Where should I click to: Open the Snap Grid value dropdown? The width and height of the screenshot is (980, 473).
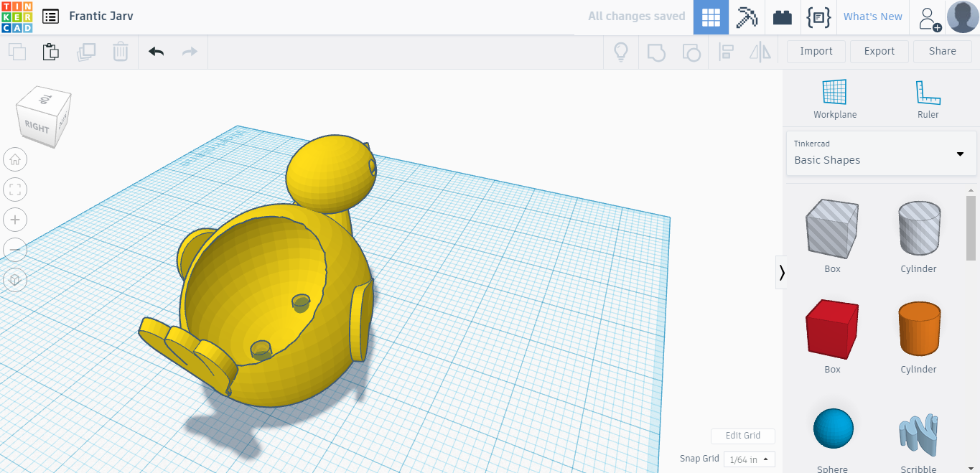coord(749,459)
